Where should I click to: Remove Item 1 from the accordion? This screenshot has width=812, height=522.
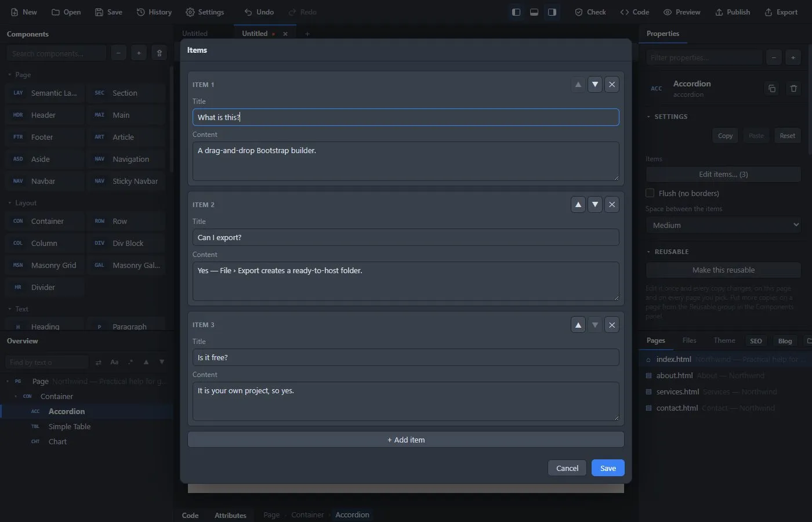coord(611,85)
